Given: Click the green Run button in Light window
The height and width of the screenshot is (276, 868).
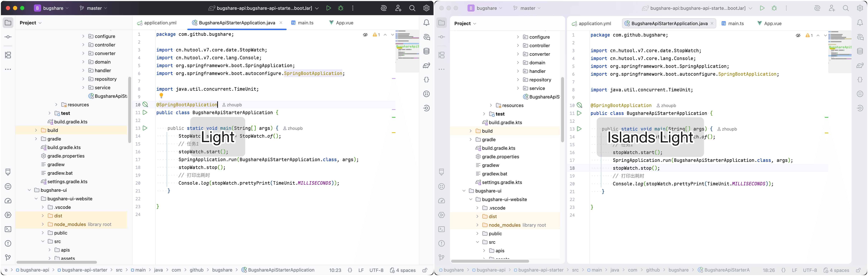Looking at the screenshot, I should (328, 8).
